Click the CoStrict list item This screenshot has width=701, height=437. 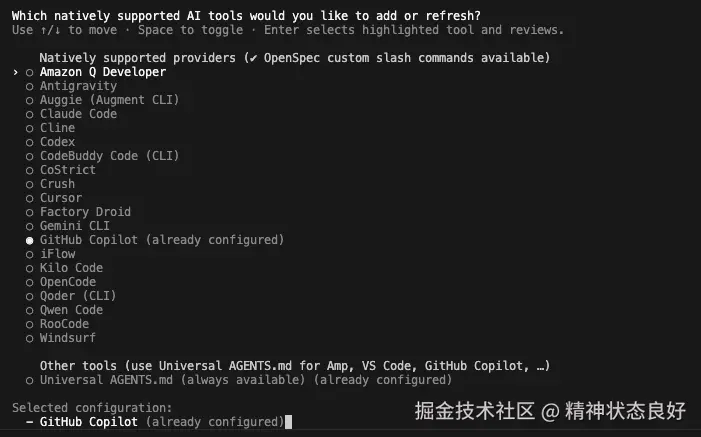pos(67,170)
